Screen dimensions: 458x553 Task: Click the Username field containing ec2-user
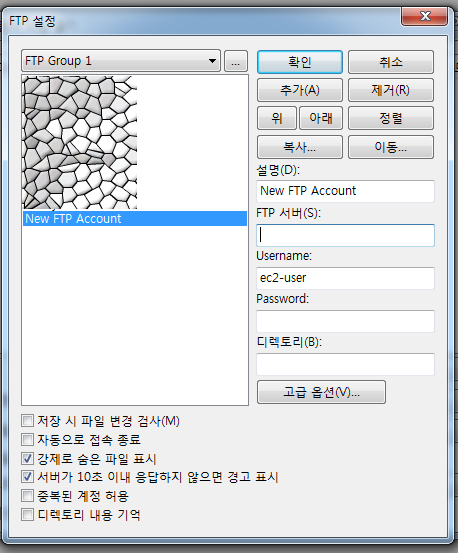tap(346, 278)
